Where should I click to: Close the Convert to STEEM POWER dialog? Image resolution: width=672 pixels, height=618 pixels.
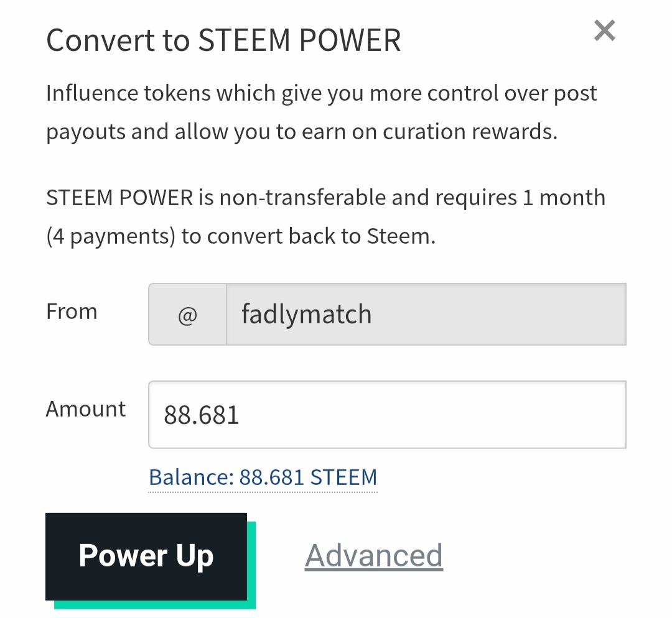pos(604,30)
